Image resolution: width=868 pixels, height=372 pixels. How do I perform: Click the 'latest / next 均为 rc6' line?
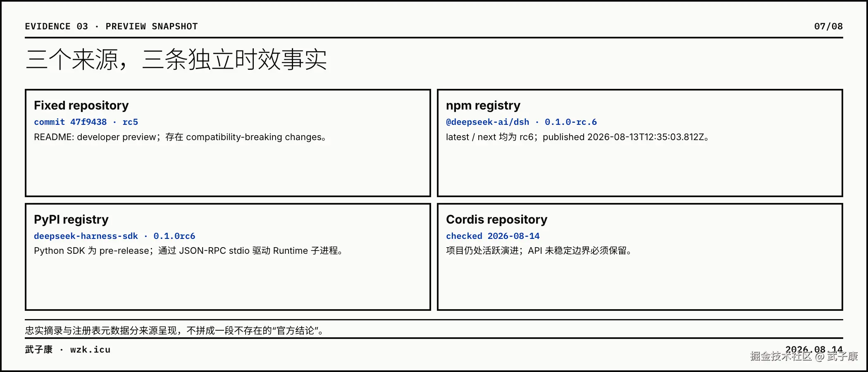(x=578, y=137)
